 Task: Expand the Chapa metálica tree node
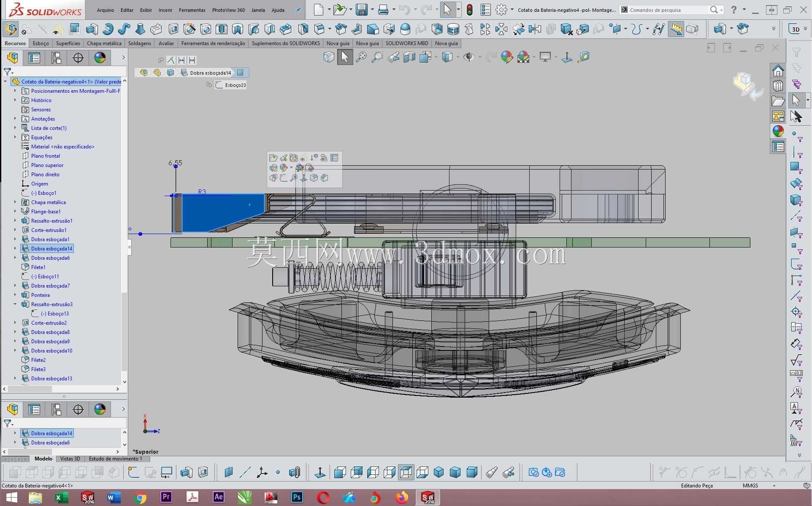coord(15,202)
